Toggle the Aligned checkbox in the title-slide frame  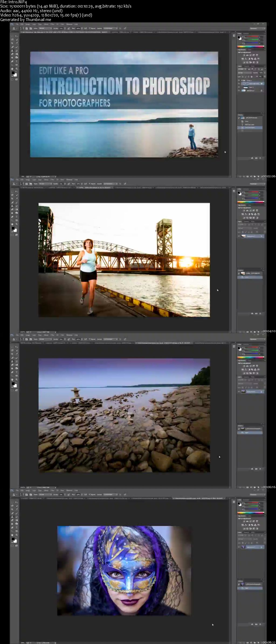point(90,28)
